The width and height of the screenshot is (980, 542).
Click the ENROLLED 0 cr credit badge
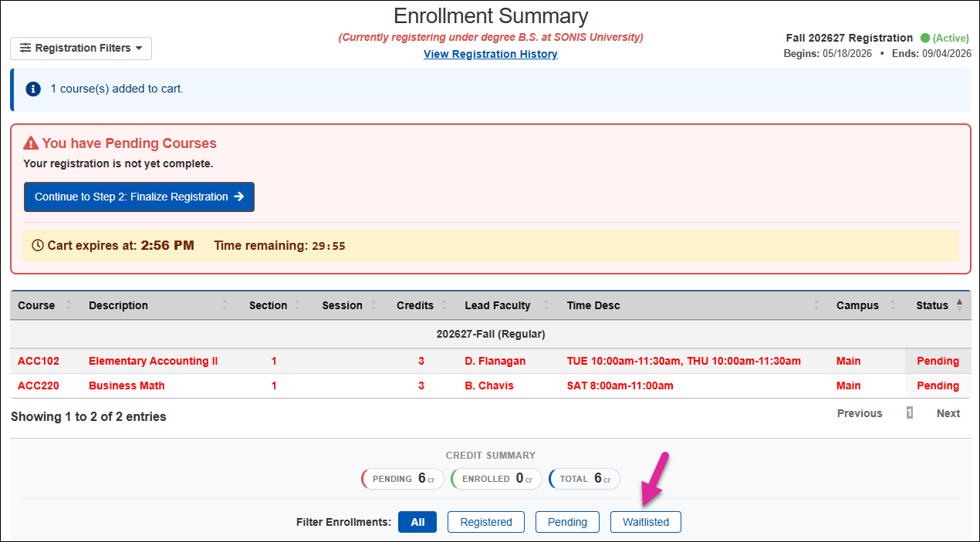click(x=496, y=479)
